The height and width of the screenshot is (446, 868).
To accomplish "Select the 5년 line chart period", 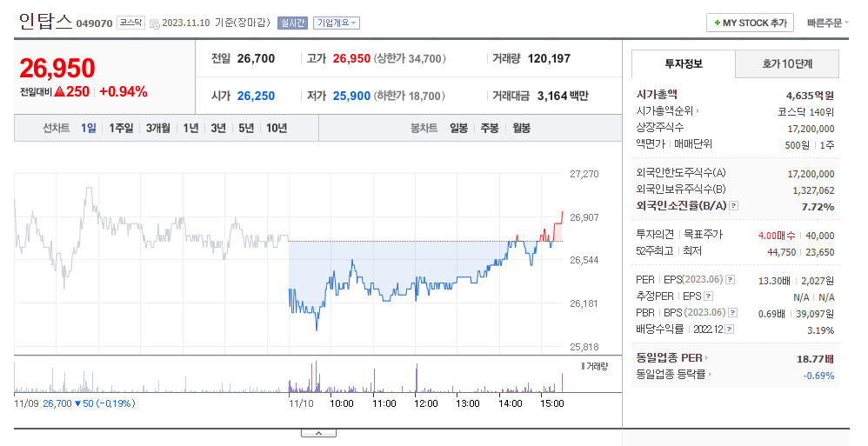I will 246,128.
